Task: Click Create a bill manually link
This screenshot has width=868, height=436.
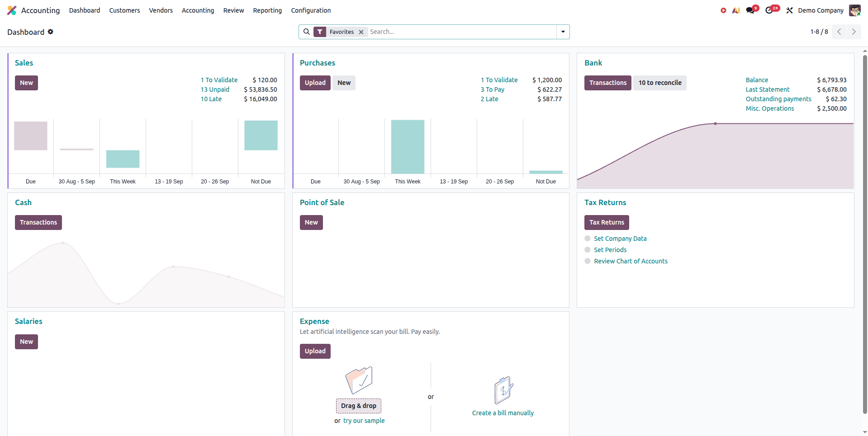Action: click(x=503, y=413)
